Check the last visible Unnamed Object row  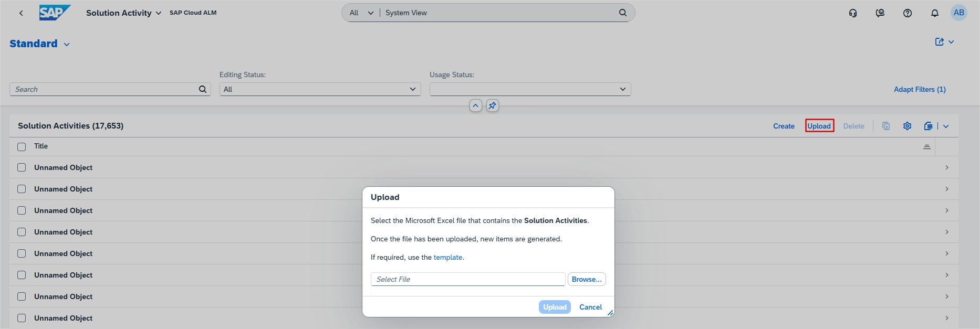(x=22, y=318)
